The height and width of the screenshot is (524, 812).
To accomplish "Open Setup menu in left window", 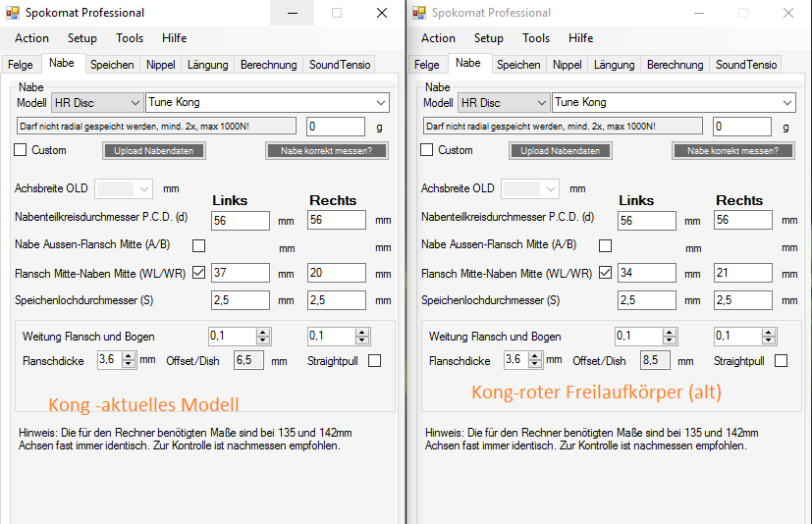I will tap(81, 38).
